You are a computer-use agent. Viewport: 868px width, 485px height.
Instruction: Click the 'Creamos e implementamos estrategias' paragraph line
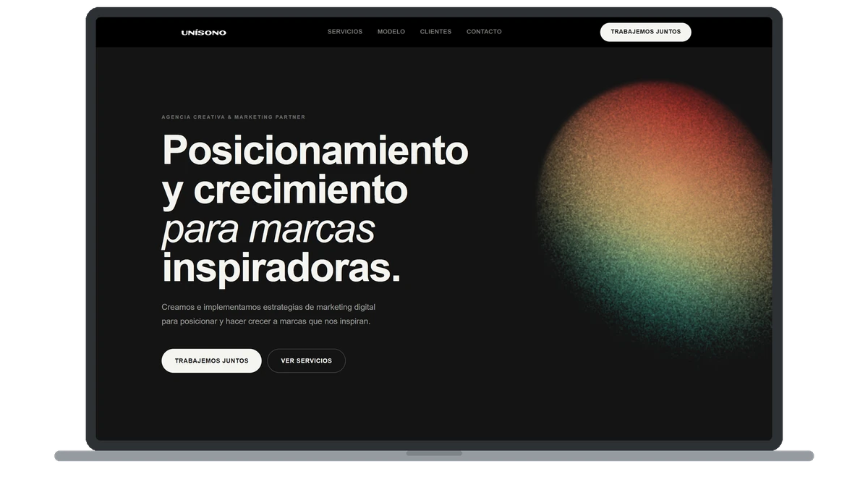pos(268,307)
